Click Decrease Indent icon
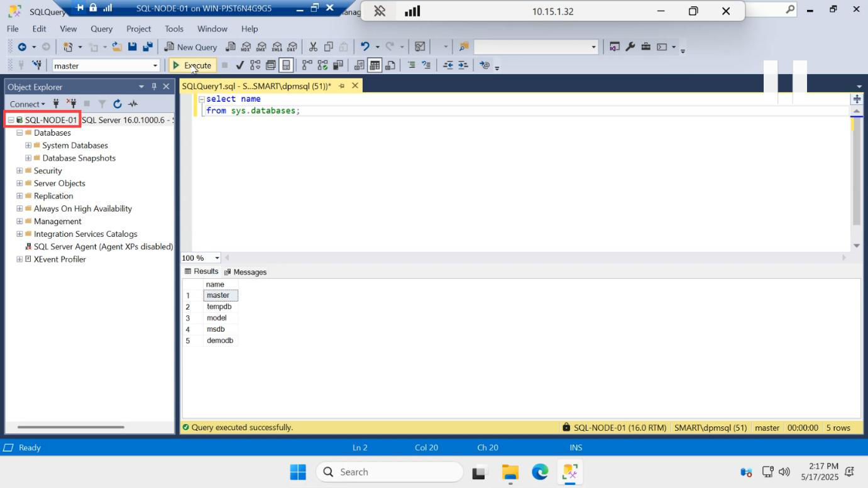 [448, 65]
